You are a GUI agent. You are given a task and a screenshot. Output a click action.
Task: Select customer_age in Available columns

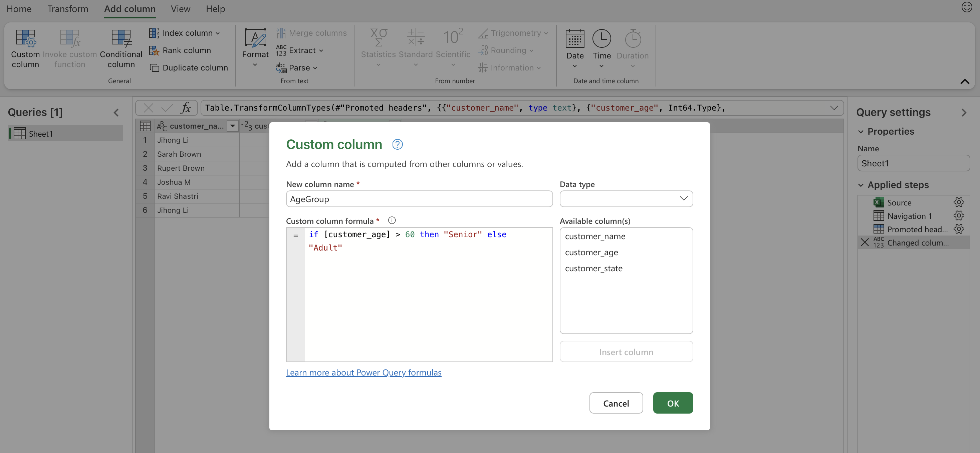coord(591,252)
